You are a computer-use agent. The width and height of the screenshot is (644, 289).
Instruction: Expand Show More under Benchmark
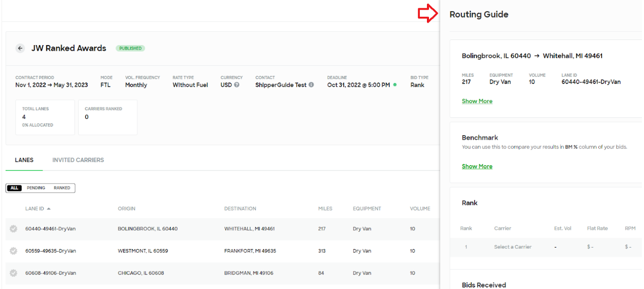[477, 167]
